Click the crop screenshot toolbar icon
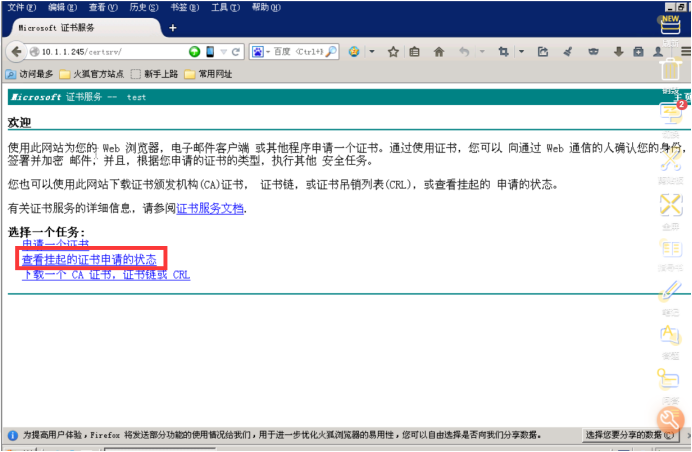The height and width of the screenshot is (452, 692). (x=504, y=52)
